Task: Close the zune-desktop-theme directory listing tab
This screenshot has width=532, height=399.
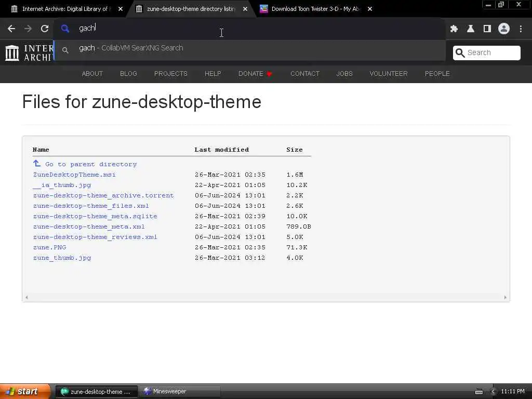Action: [245, 9]
